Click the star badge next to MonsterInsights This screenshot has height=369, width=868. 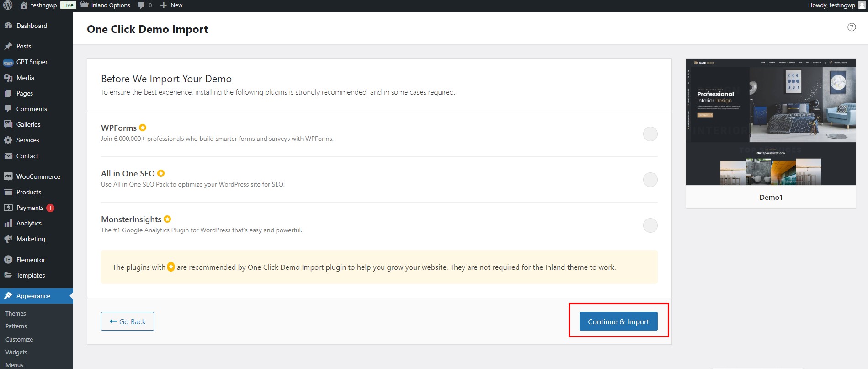pos(167,219)
